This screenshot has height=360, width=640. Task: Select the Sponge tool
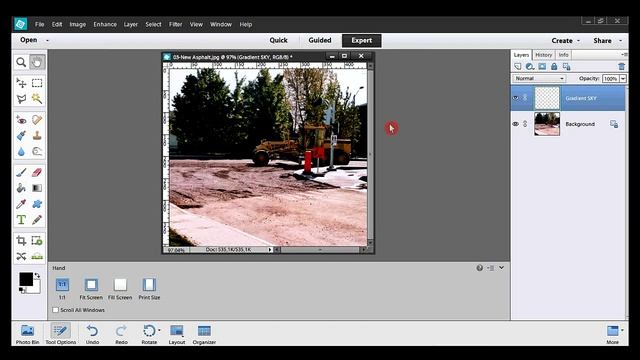pyautogui.click(x=37, y=151)
